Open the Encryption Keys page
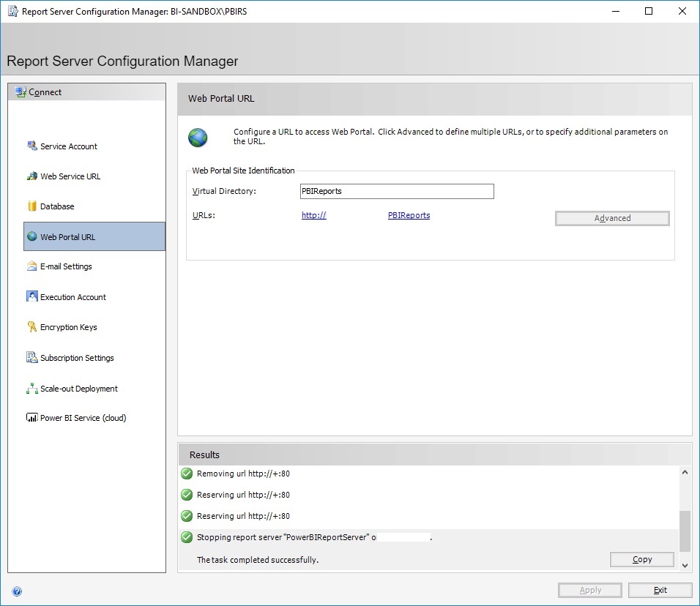Viewport: 700px width, 606px height. coord(69,327)
